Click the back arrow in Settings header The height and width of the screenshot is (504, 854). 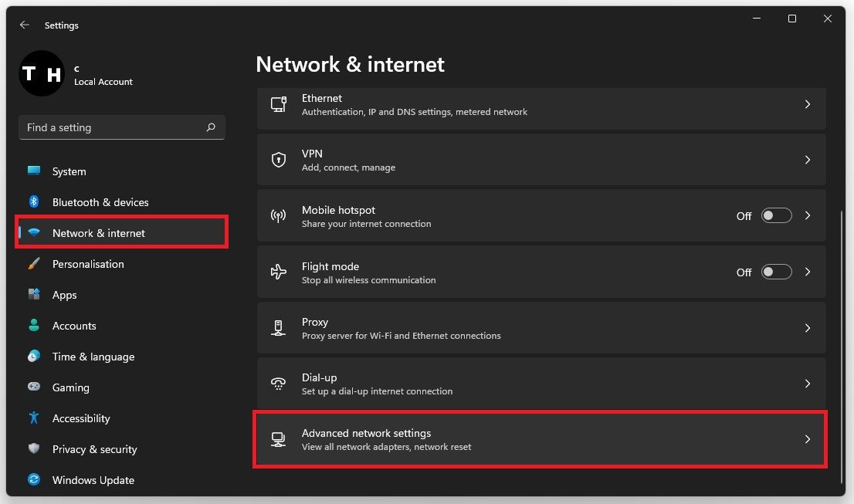point(25,25)
